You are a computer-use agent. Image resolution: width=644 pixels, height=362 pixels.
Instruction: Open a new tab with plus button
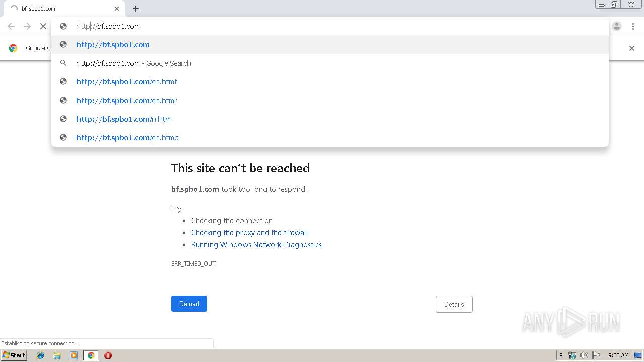click(x=136, y=9)
